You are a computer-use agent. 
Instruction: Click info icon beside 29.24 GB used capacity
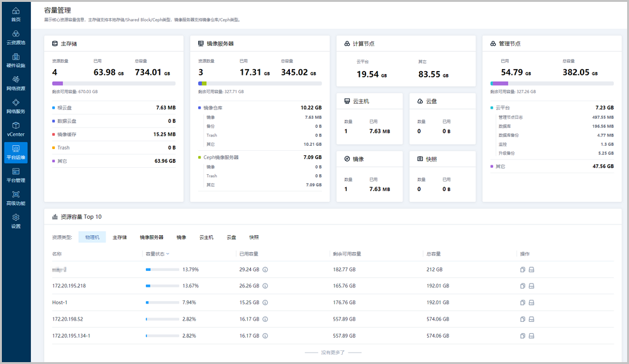tap(265, 270)
